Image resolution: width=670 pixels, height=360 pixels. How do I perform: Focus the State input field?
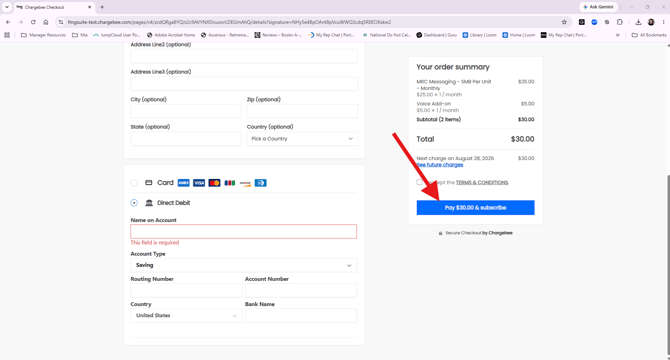(x=186, y=138)
